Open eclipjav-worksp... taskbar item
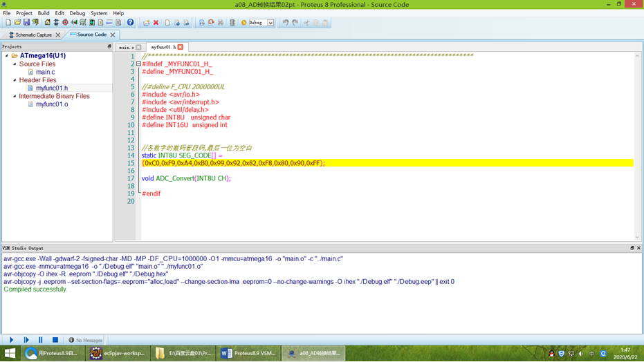The image size is (644, 362). (x=117, y=353)
